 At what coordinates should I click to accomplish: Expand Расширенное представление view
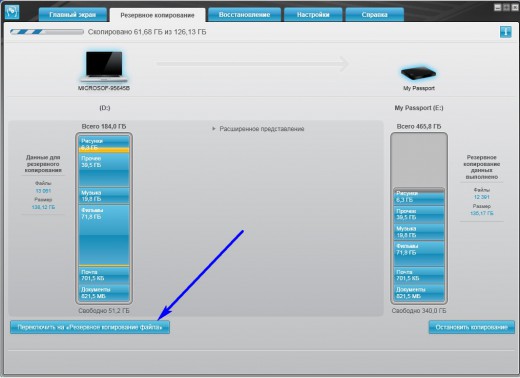pyautogui.click(x=258, y=129)
